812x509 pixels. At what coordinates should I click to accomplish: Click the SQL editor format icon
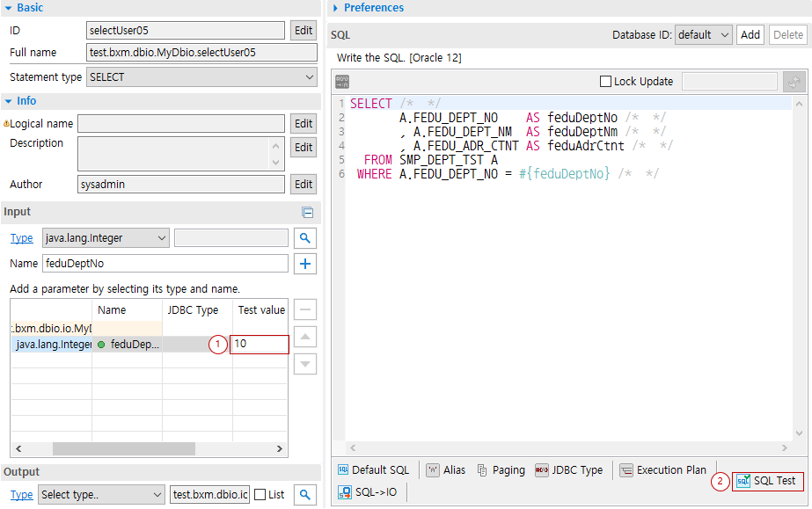point(342,81)
